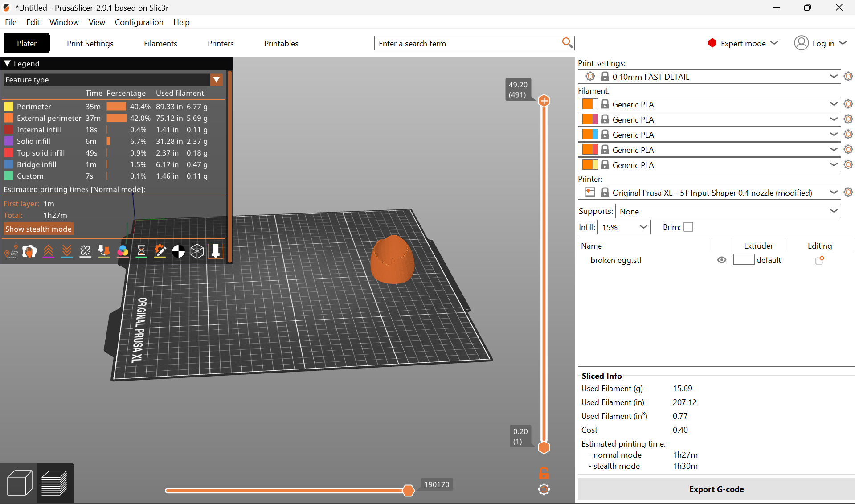Screen dimensions: 855x504
Task: Click the search magnifier icon
Action: pos(567,43)
